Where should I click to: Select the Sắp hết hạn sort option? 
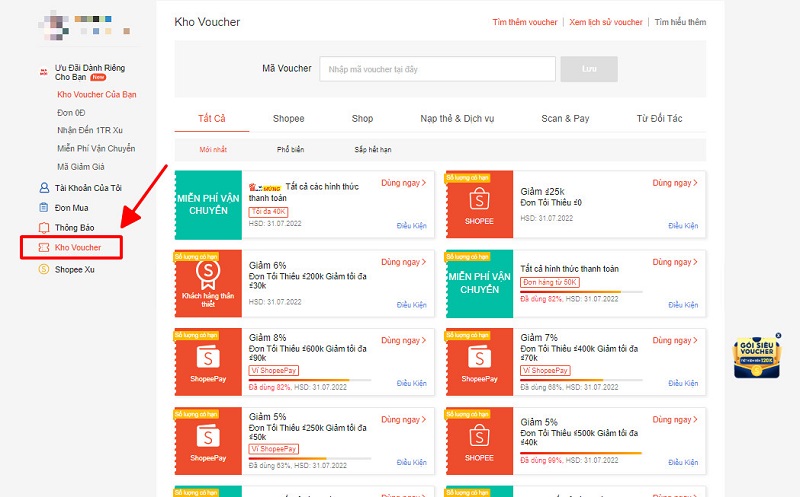click(373, 149)
